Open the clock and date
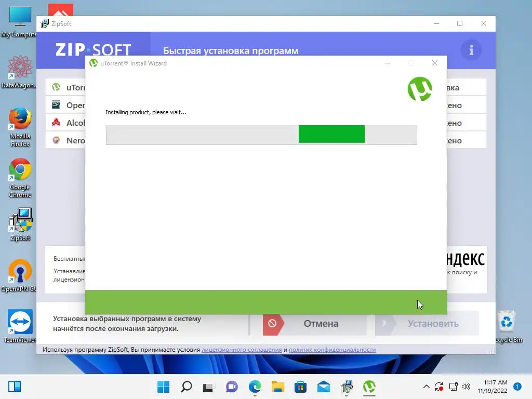532x399 pixels. pyautogui.click(x=493, y=387)
